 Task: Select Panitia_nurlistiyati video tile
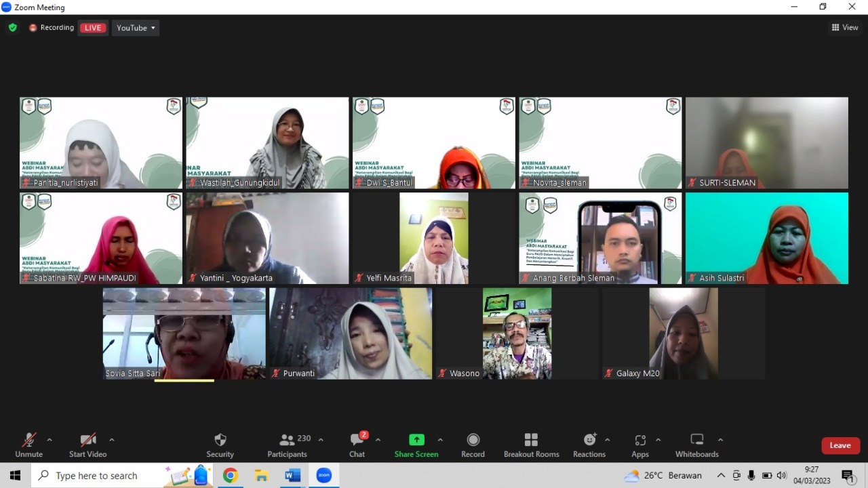pos(101,143)
